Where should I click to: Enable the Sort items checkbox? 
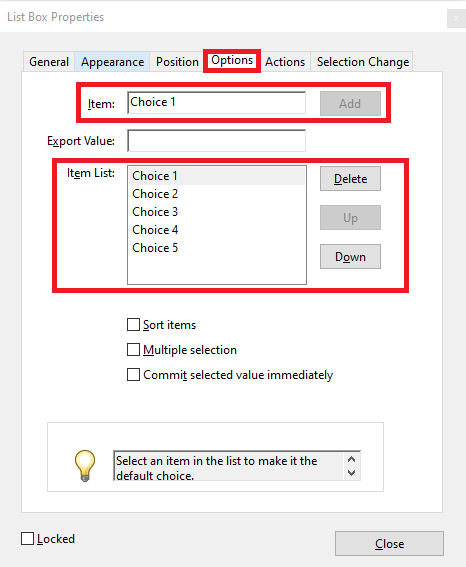(133, 324)
